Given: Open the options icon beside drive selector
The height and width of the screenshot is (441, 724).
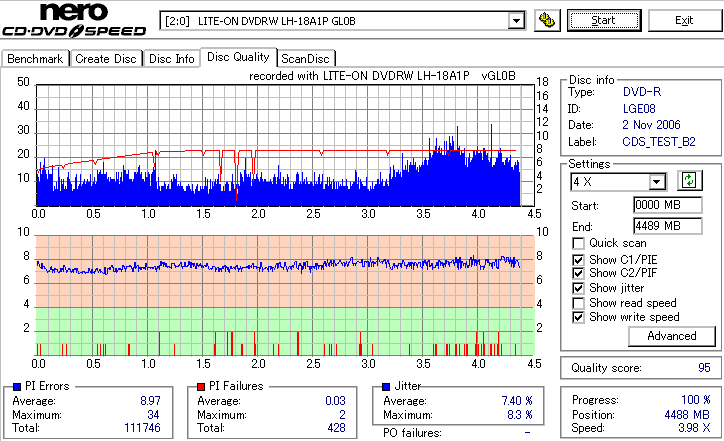Looking at the screenshot, I should pyautogui.click(x=547, y=20).
